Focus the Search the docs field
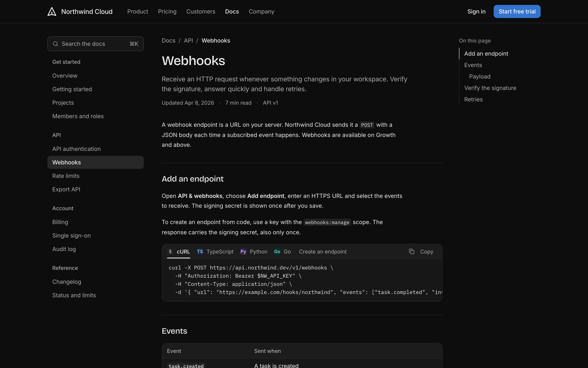Image resolution: width=588 pixels, height=368 pixels. click(96, 44)
